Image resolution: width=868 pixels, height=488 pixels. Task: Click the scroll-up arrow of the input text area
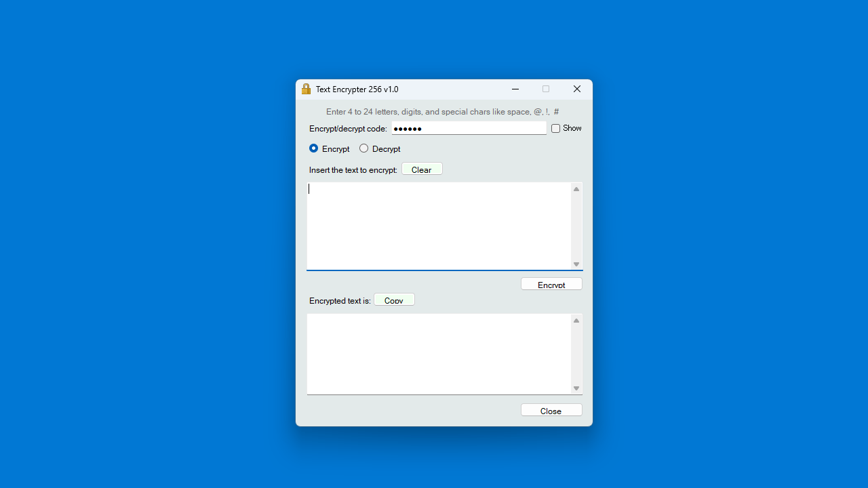[576, 189]
